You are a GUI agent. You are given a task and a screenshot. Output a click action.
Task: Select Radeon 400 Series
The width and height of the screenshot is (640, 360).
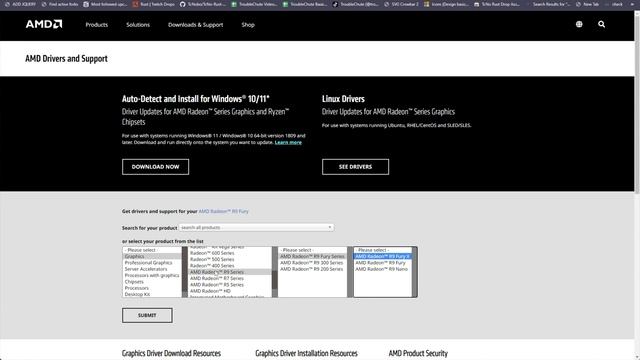click(229, 266)
